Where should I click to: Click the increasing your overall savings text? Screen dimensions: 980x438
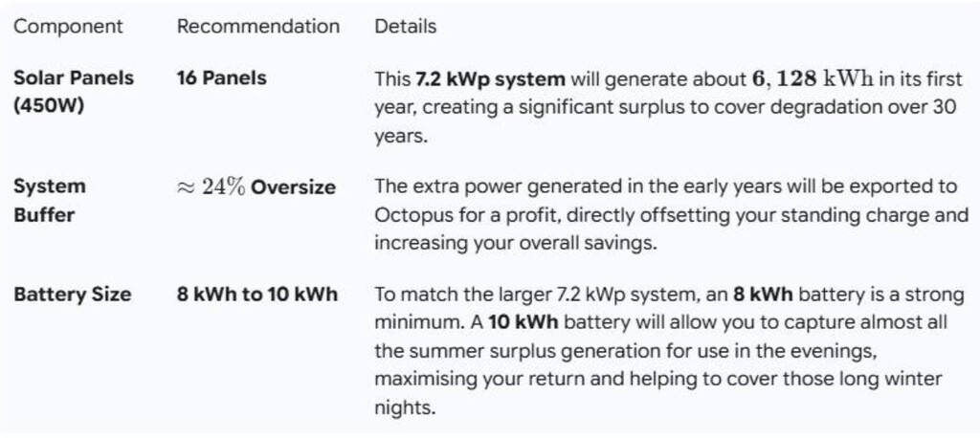click(x=515, y=243)
